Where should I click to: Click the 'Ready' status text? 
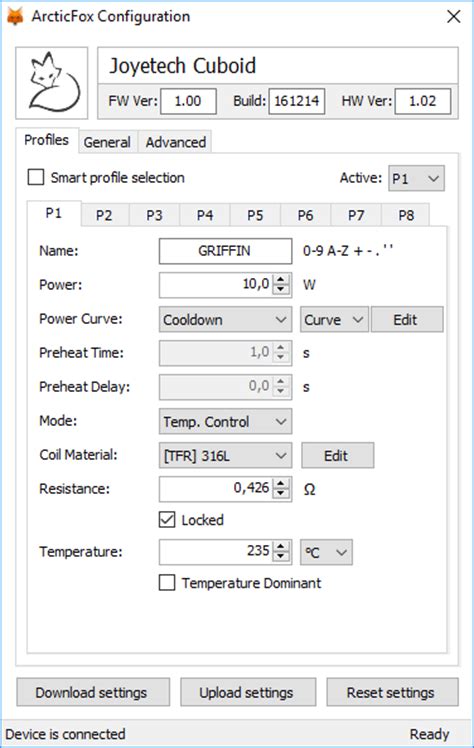coord(429,734)
